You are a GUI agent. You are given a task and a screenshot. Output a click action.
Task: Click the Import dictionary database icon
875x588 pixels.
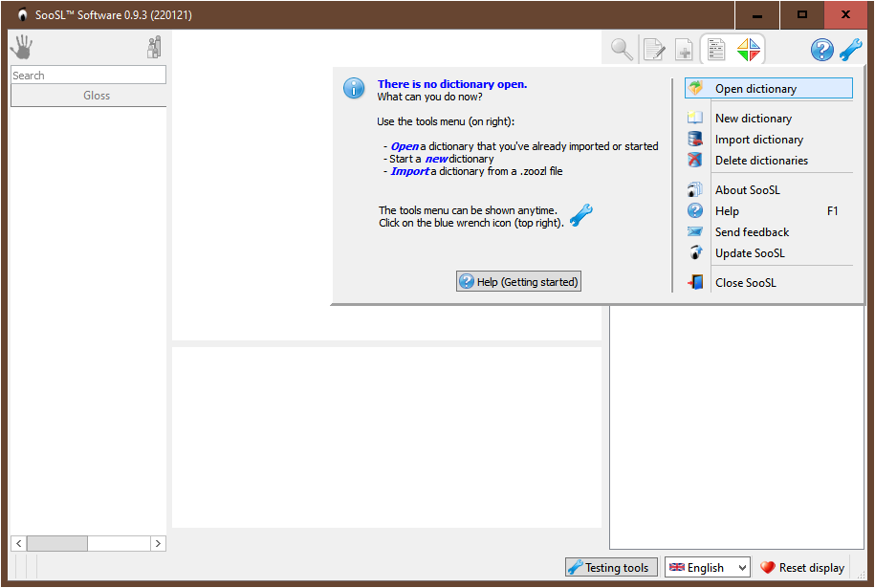point(695,139)
